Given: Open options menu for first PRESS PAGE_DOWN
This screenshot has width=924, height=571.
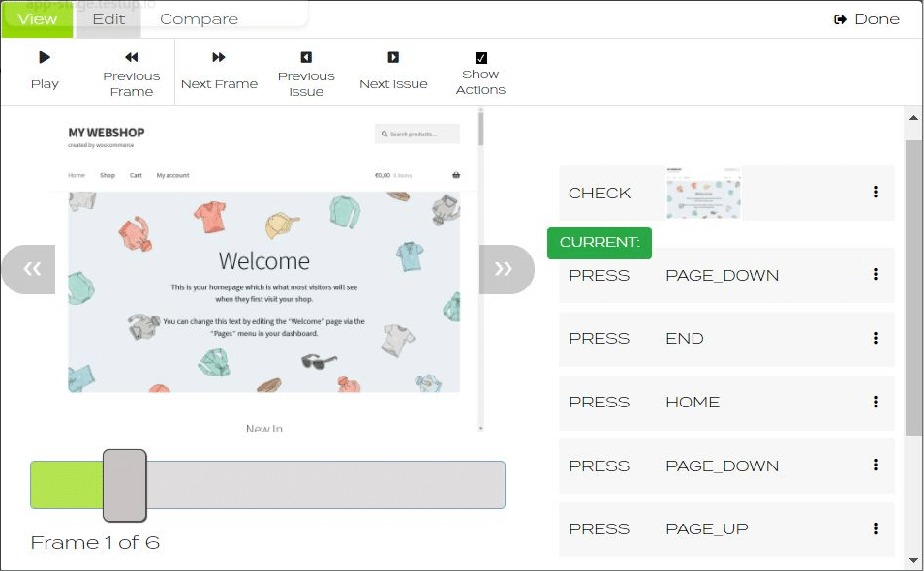Looking at the screenshot, I should coord(876,274).
